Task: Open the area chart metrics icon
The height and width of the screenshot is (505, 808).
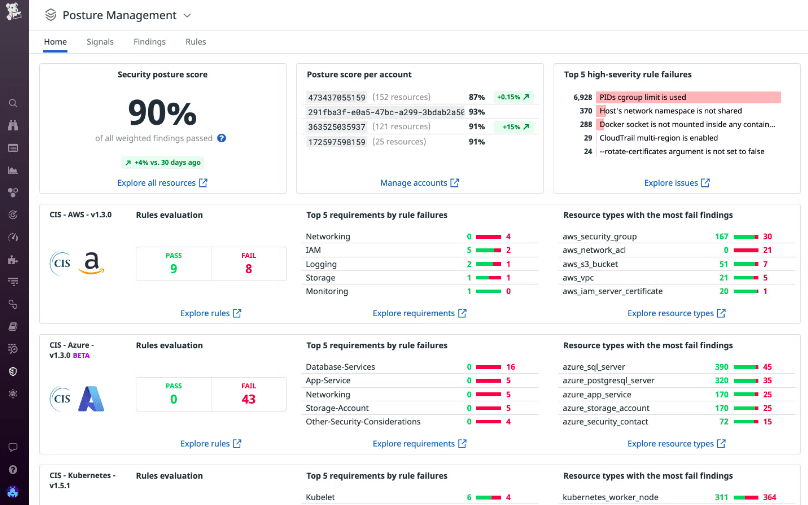Action: 13,170
